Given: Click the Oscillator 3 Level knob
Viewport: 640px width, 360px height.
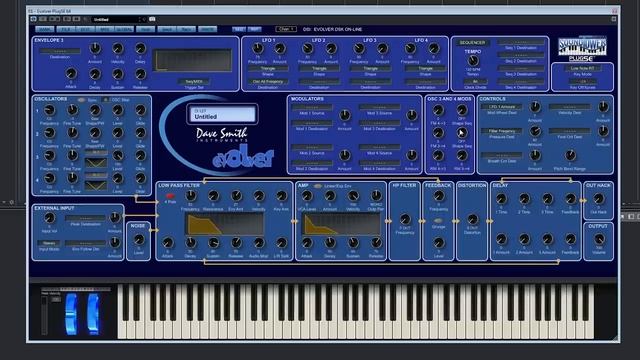Looking at the screenshot, I should pos(118,156).
